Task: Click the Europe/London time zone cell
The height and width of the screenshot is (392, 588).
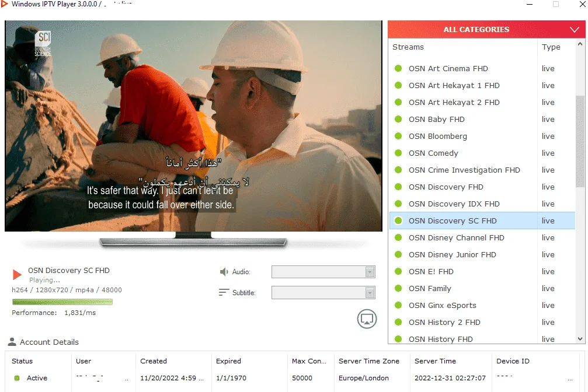Action: click(x=364, y=378)
